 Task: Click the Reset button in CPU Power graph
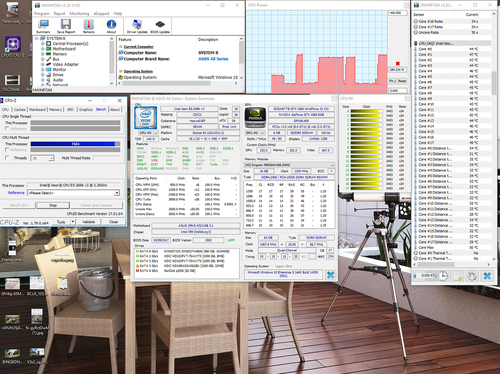(402, 81)
